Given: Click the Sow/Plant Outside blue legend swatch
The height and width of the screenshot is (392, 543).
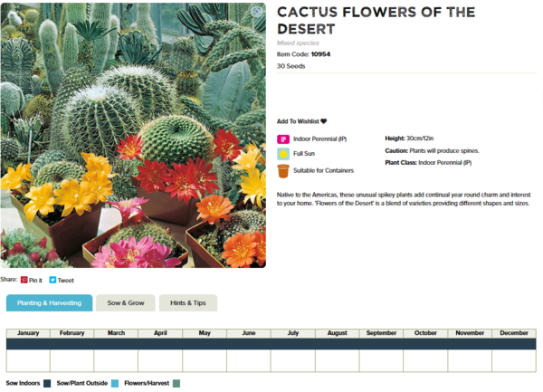Looking at the screenshot, I should click(x=115, y=383).
